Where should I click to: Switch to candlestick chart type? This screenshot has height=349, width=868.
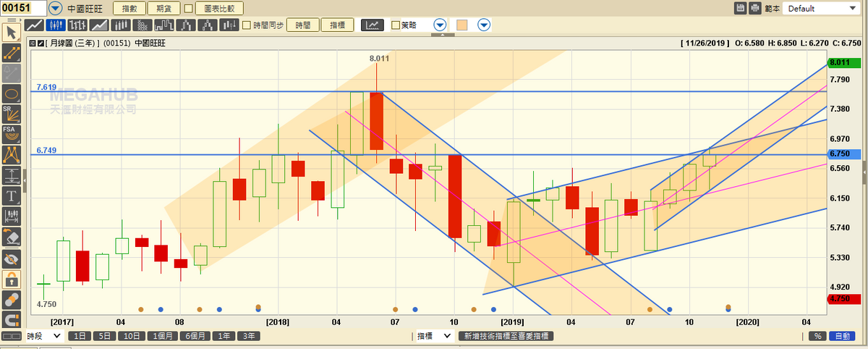click(56, 25)
